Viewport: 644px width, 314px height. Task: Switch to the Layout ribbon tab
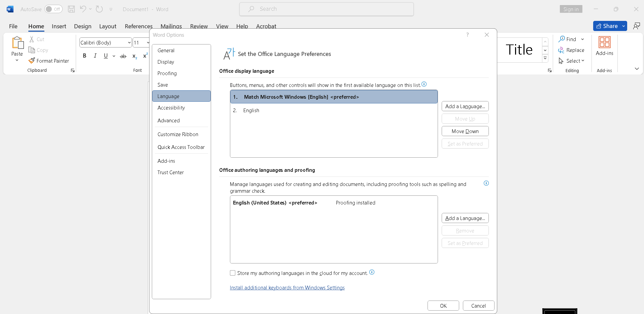click(108, 26)
